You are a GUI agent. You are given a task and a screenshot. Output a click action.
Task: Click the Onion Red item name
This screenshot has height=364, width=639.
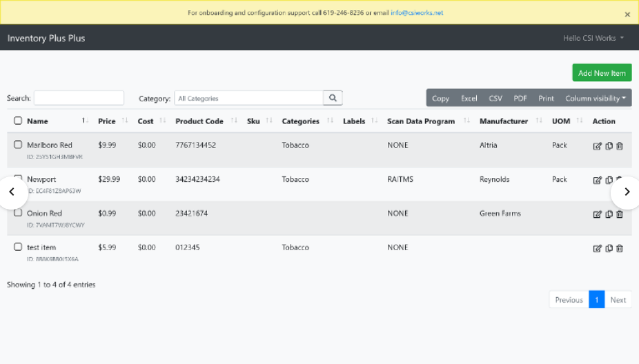click(44, 213)
